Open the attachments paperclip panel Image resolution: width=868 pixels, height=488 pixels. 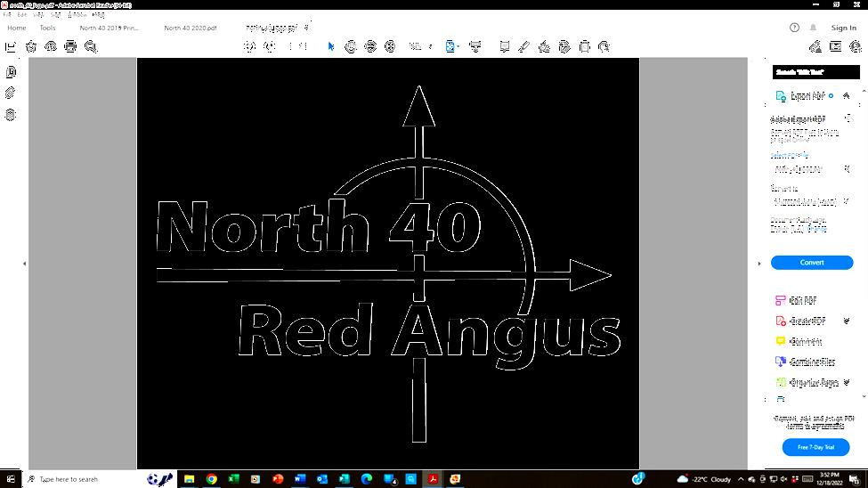11,93
